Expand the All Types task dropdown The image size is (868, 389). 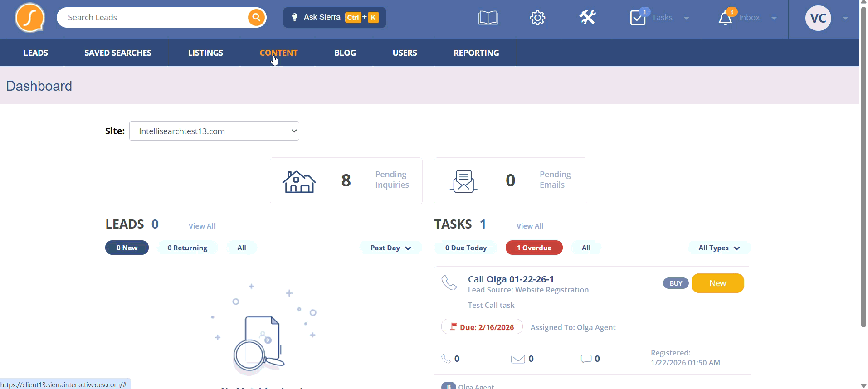click(719, 248)
